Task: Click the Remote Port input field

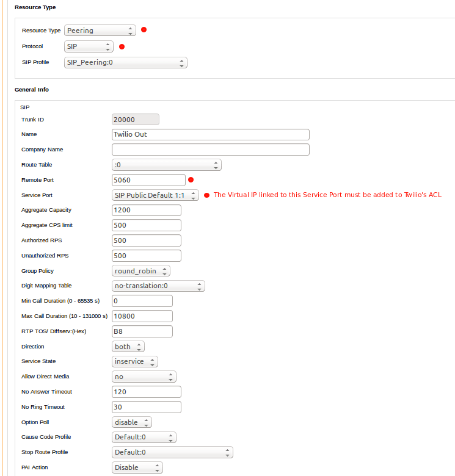Action: point(148,180)
